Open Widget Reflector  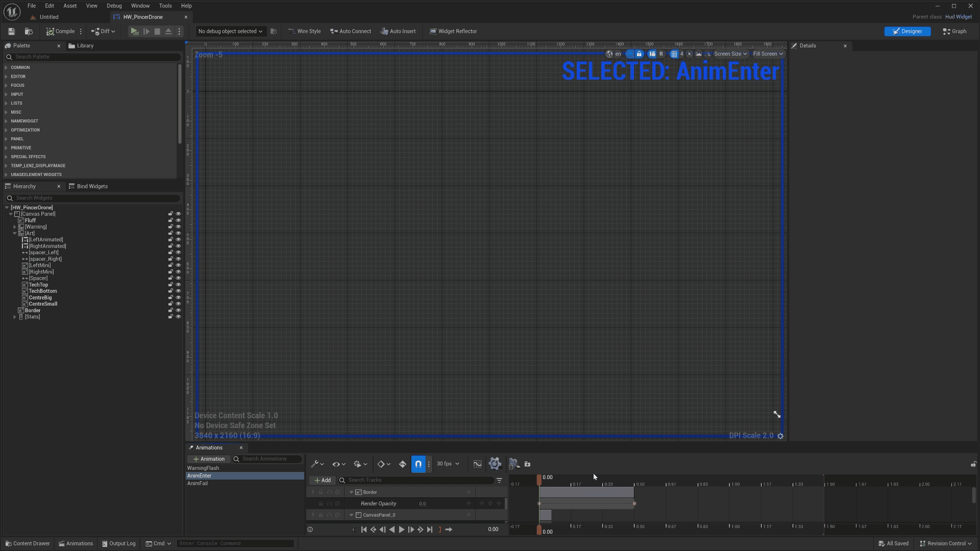[x=453, y=32]
